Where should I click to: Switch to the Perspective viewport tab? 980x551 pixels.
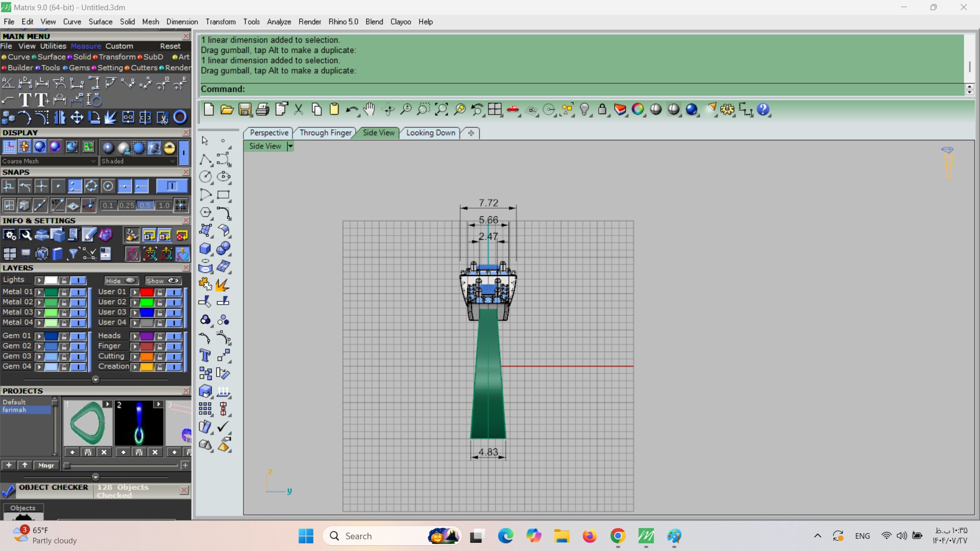[x=269, y=133]
